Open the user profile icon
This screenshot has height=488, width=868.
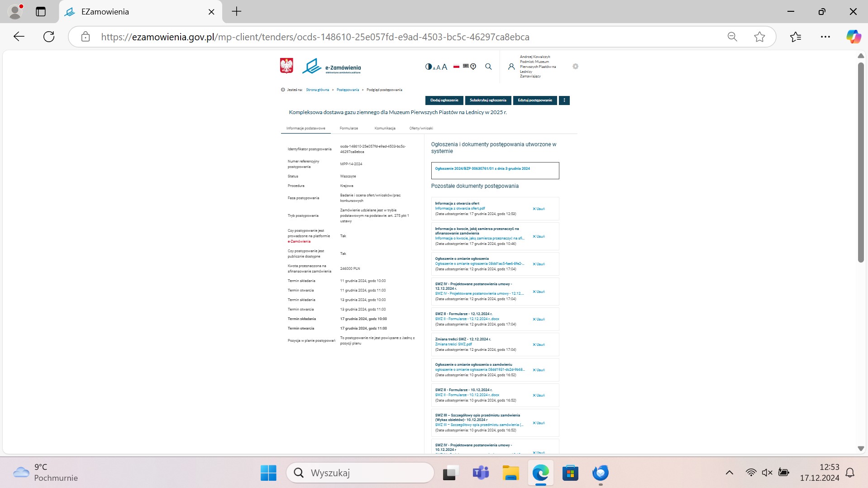511,67
